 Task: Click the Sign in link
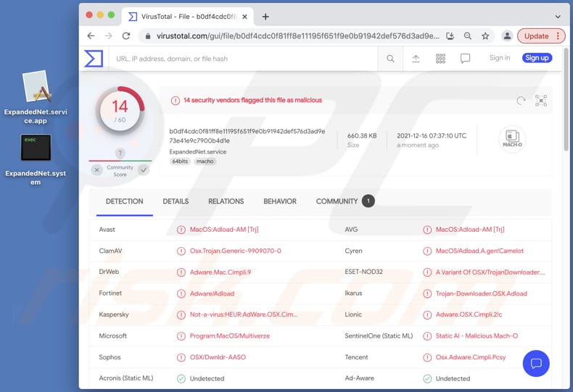tap(500, 58)
